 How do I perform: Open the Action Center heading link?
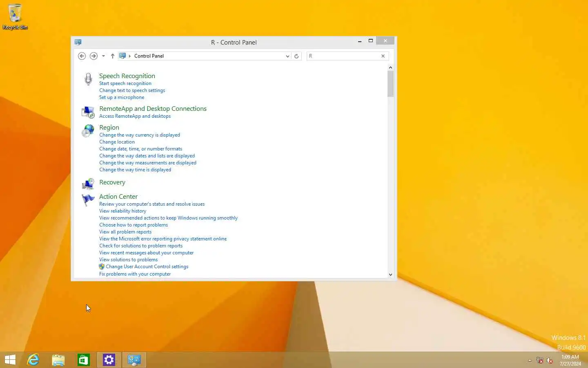(x=118, y=196)
